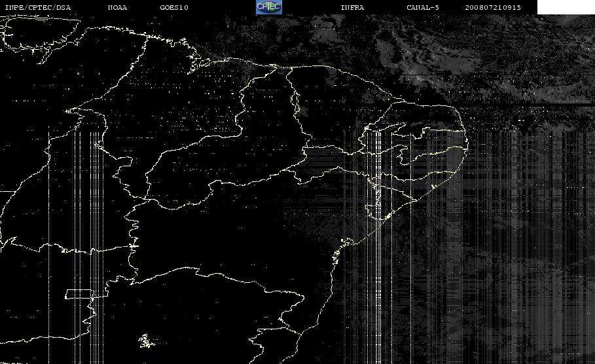Click the INFRA channel type label
Viewport: 595px width, 364px height.
point(352,7)
